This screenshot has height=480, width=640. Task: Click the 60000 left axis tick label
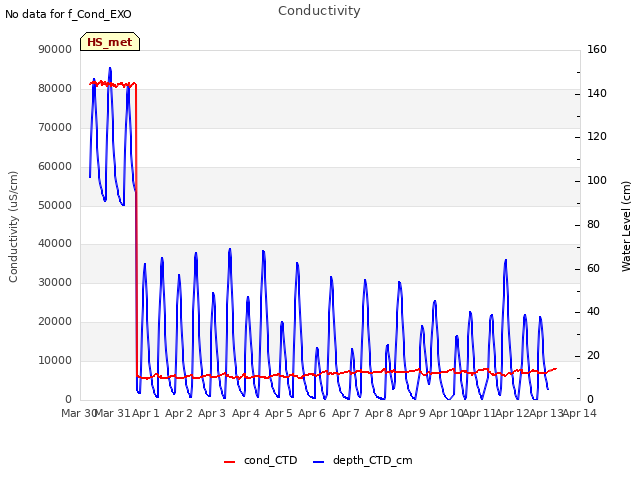[55, 166]
